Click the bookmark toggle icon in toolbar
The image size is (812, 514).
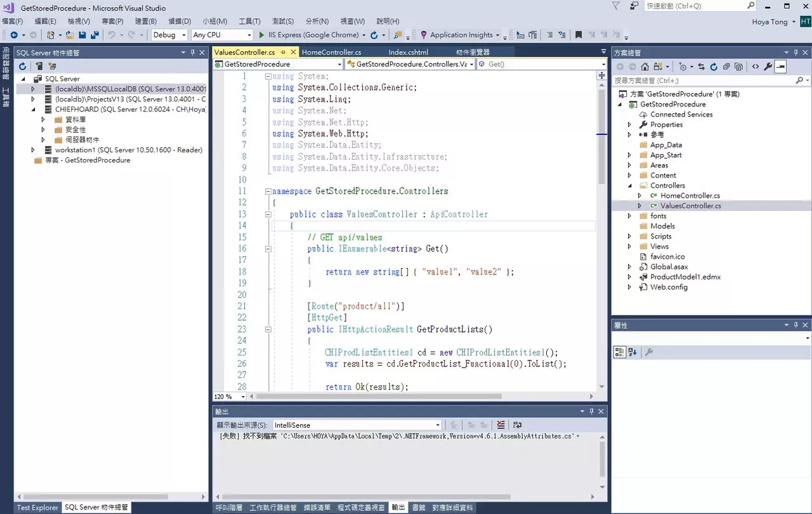click(578, 35)
